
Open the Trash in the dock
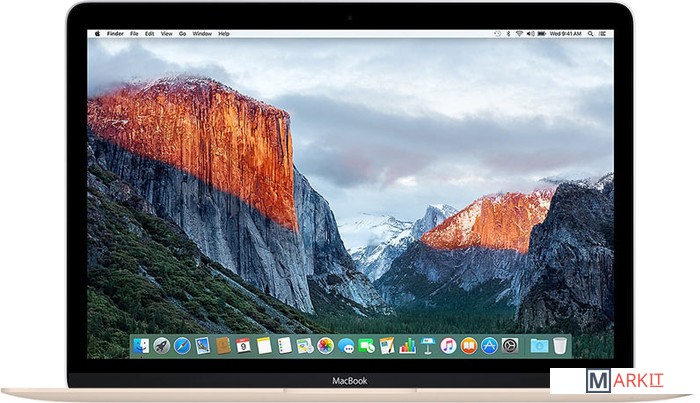(560, 345)
